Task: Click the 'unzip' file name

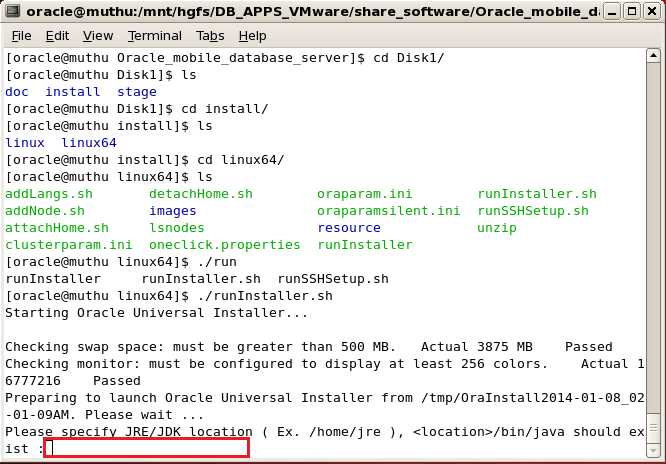Action: (x=497, y=228)
